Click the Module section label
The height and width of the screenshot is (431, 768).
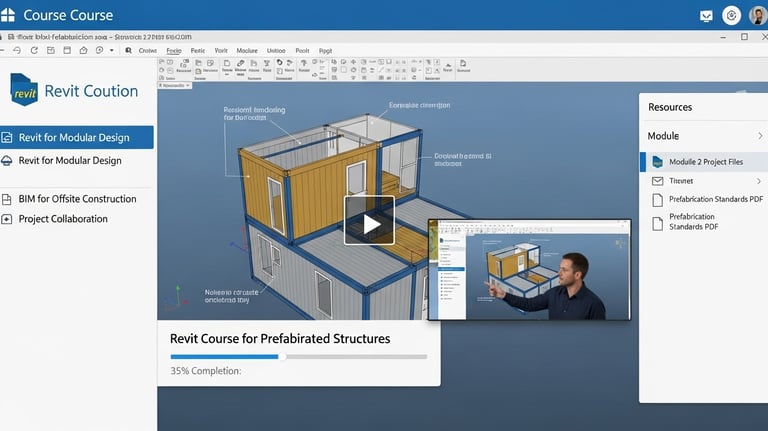point(663,136)
